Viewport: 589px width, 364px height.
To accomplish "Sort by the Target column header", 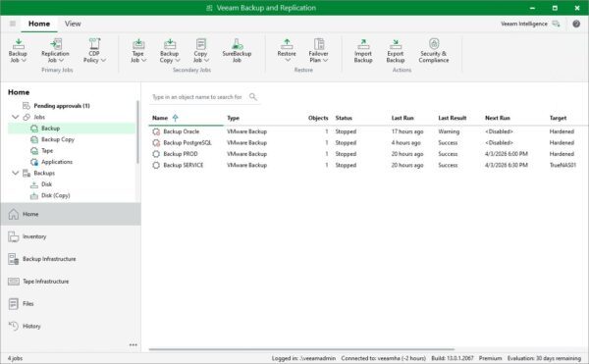I will tap(558, 118).
